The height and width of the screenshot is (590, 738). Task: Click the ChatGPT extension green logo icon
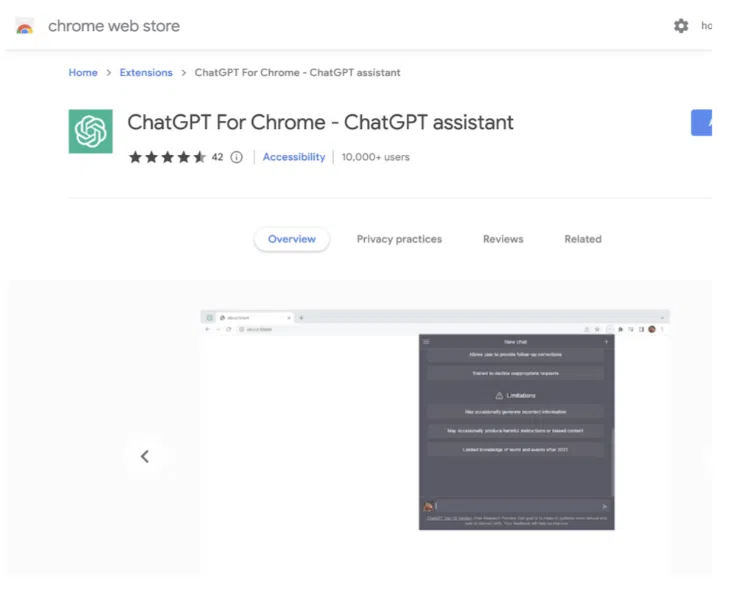pyautogui.click(x=90, y=131)
